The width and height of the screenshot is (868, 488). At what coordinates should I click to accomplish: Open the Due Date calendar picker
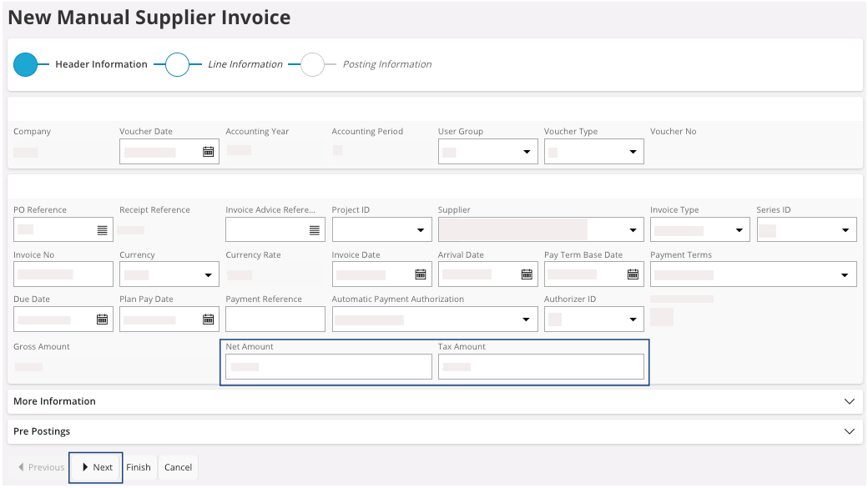(x=103, y=319)
